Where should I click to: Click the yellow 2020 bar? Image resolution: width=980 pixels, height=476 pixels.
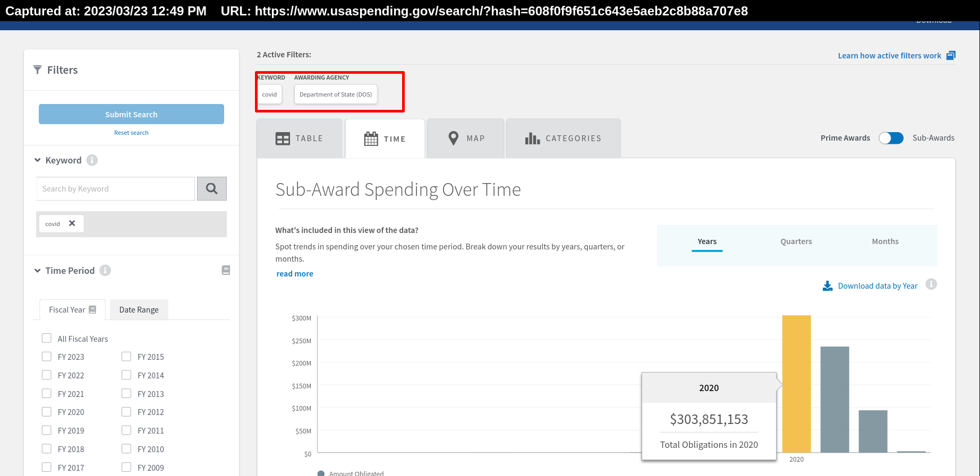[796, 384]
